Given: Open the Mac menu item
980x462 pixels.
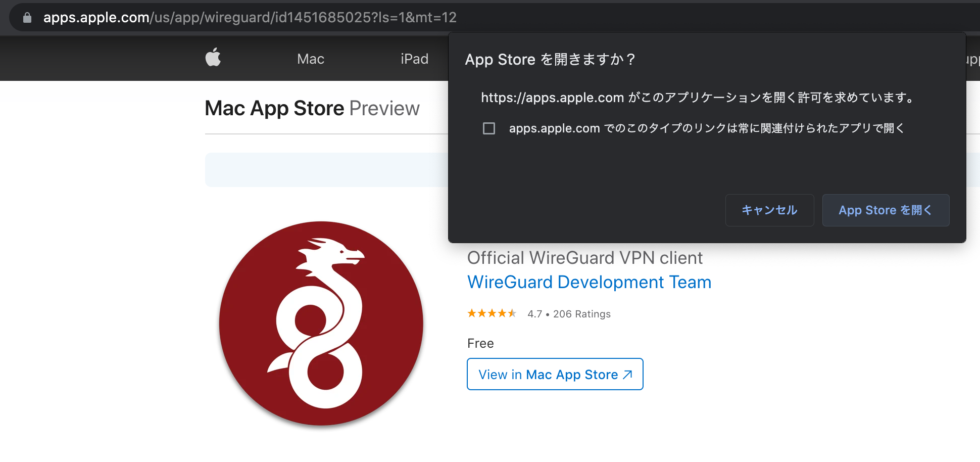Looking at the screenshot, I should click(311, 59).
